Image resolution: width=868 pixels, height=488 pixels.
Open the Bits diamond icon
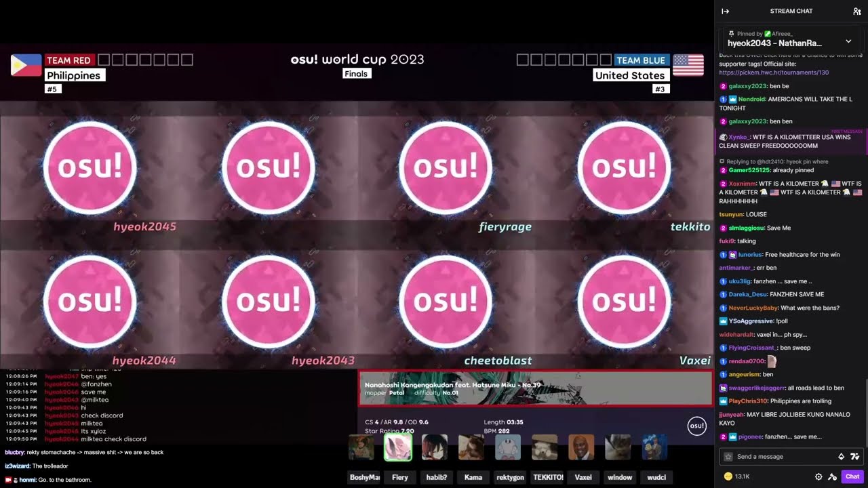point(842,456)
